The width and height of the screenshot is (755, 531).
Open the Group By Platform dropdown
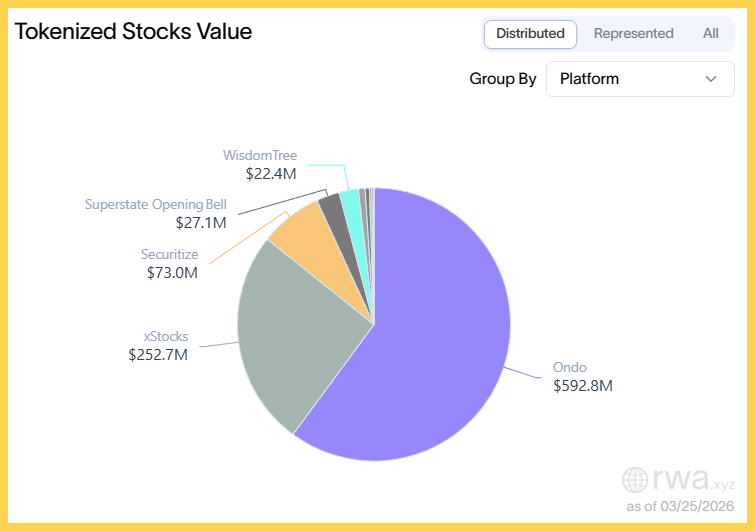pyautogui.click(x=640, y=79)
